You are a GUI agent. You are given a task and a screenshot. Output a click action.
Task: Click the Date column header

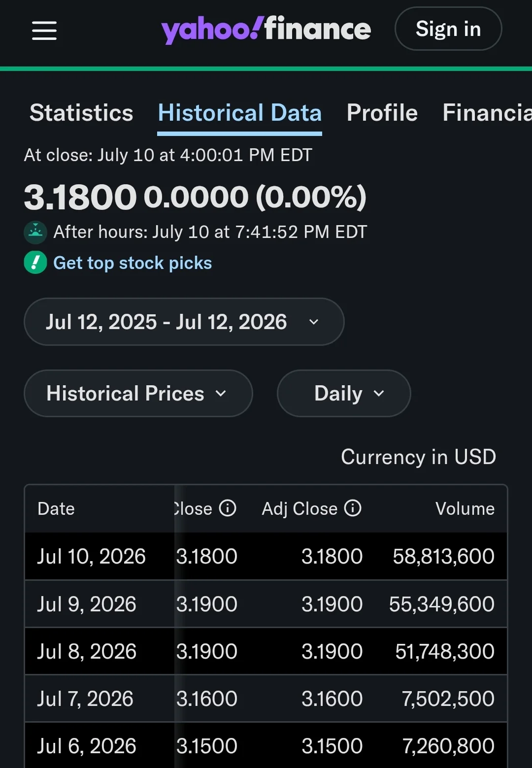click(56, 508)
